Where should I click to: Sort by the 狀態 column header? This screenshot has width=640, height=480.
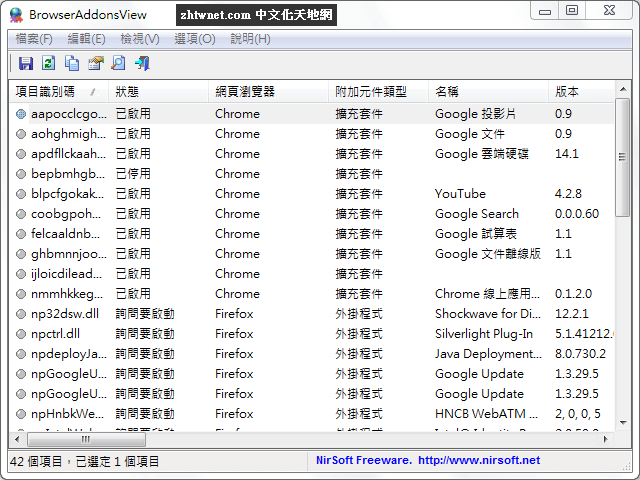(158, 92)
